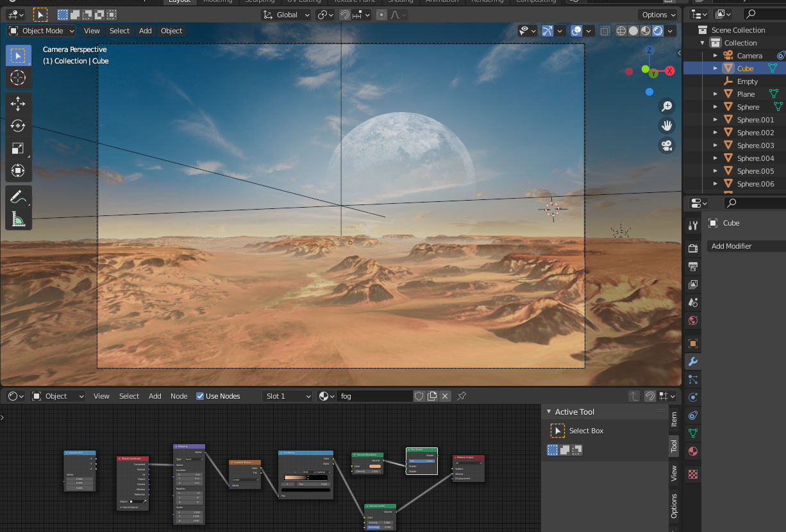The image size is (786, 532).
Task: Open the Material properties tab
Action: pos(692,451)
